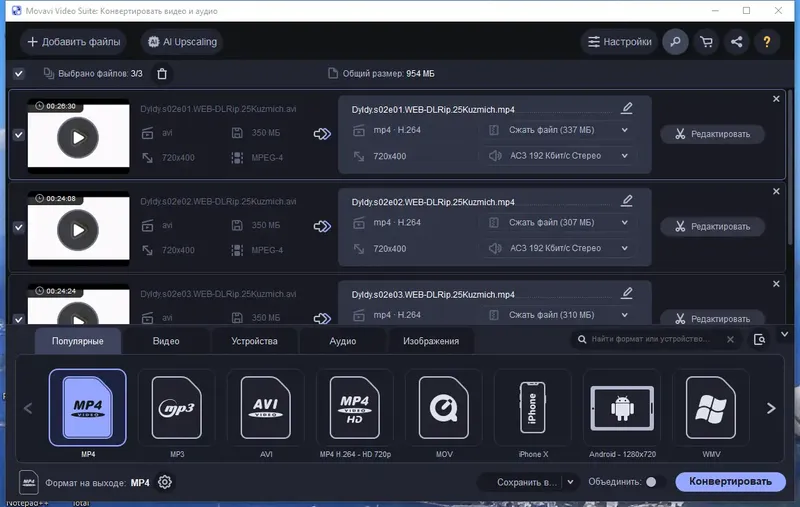The width and height of the screenshot is (800, 507).
Task: Click the Add files button
Action: click(x=73, y=42)
